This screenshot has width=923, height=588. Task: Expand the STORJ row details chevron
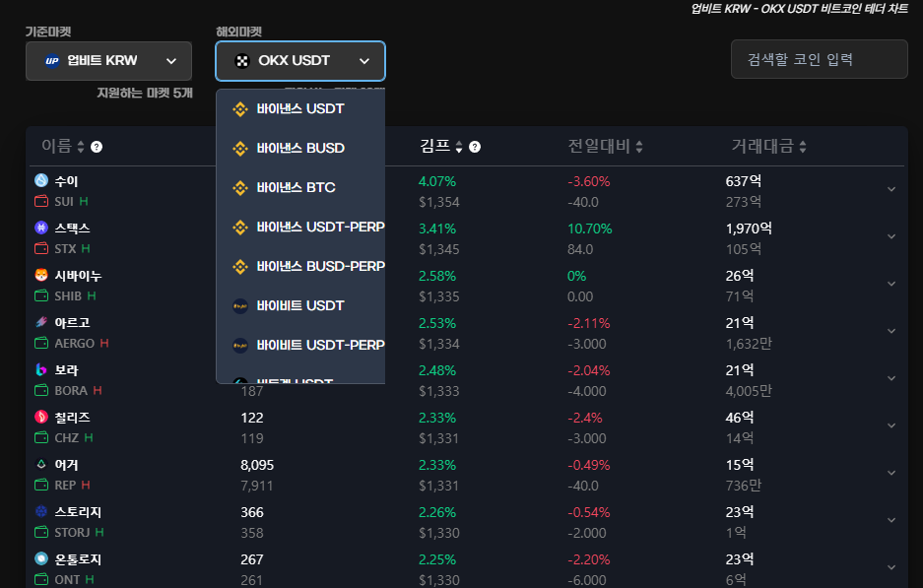click(x=891, y=520)
